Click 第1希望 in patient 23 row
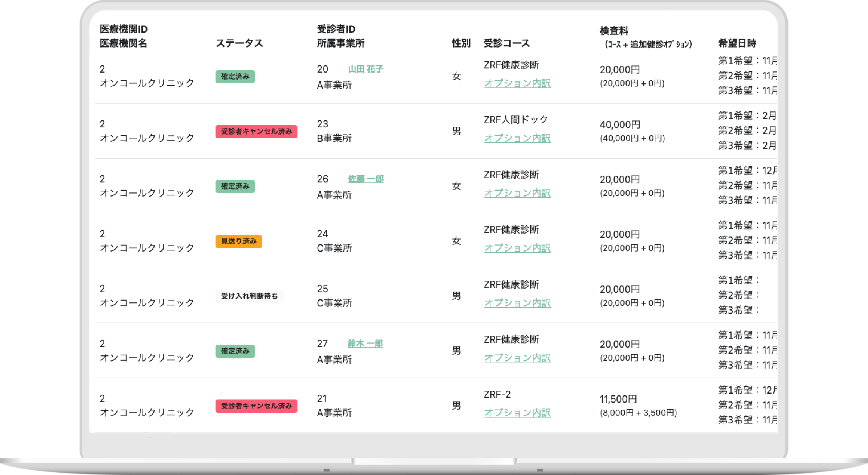 coord(747,115)
